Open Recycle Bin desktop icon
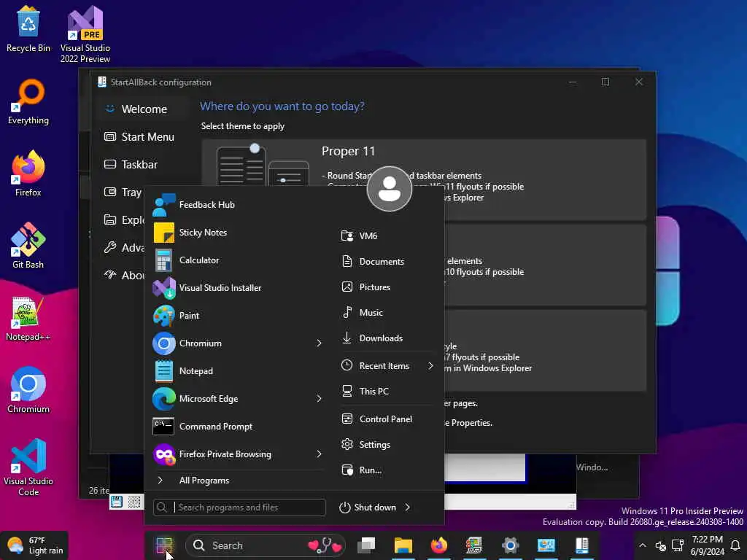 [x=28, y=29]
